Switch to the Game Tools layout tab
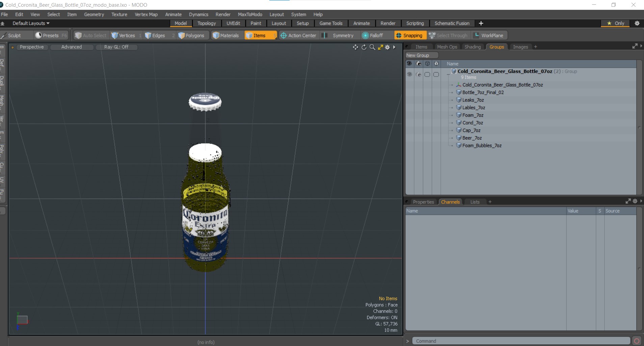The image size is (644, 346). tap(331, 23)
